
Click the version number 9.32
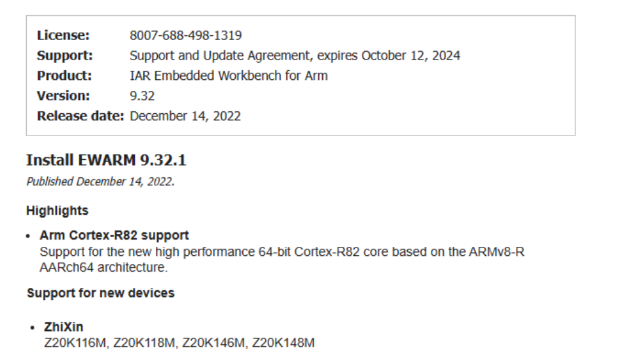click(x=142, y=96)
